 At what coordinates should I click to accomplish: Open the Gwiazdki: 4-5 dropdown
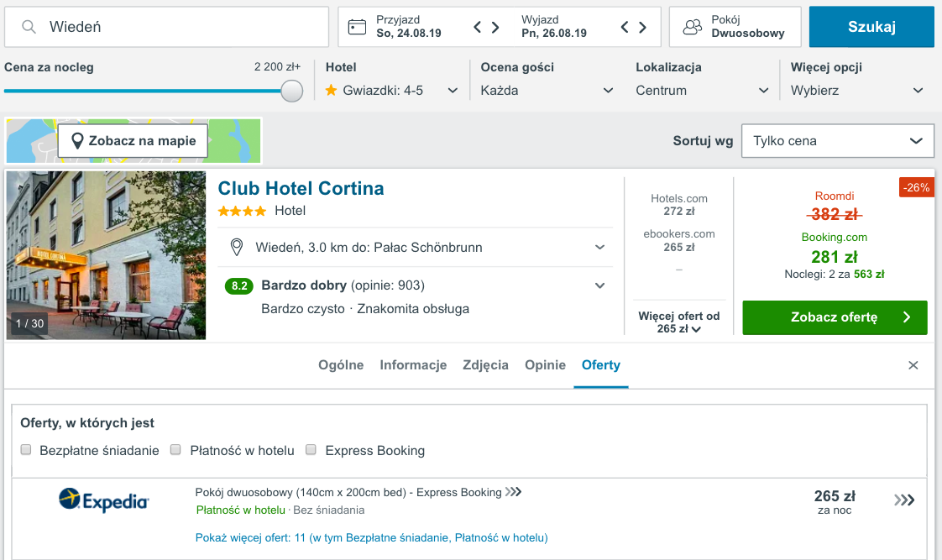[x=392, y=91]
